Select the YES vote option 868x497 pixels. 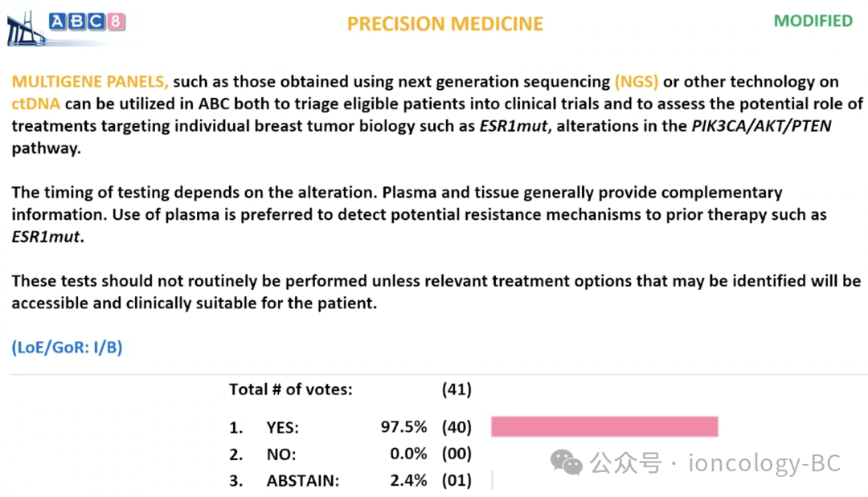click(x=282, y=427)
